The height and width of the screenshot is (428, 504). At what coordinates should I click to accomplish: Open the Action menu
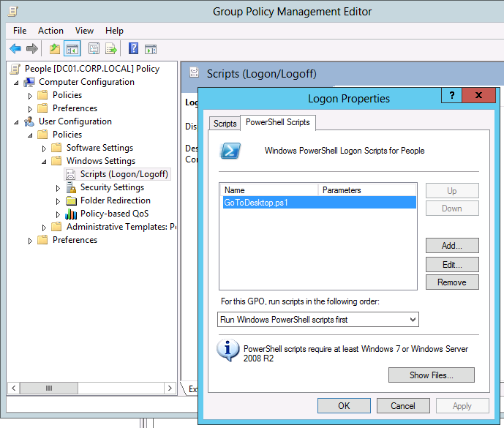pyautogui.click(x=50, y=31)
